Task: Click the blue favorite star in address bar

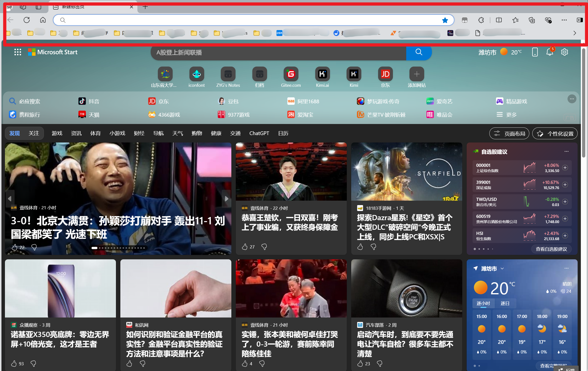Action: (x=445, y=20)
